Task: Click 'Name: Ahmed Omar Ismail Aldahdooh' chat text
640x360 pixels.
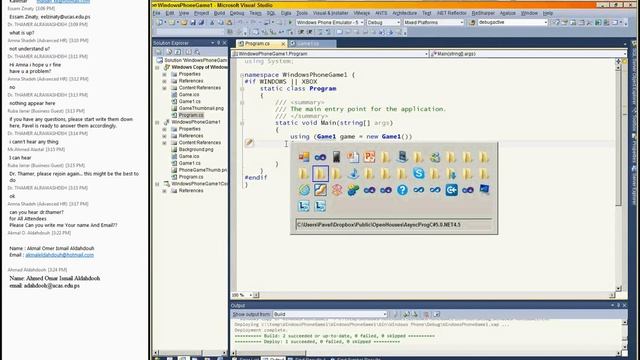Action: pyautogui.click(x=55, y=278)
